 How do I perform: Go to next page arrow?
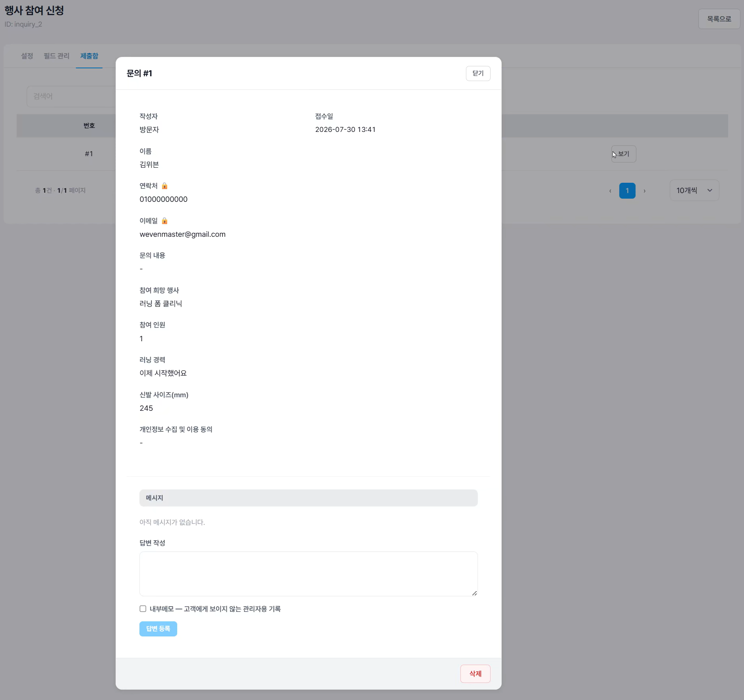click(x=644, y=191)
